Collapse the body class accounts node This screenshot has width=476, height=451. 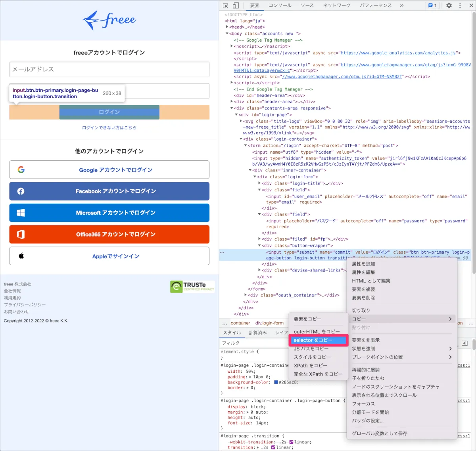pos(227,34)
